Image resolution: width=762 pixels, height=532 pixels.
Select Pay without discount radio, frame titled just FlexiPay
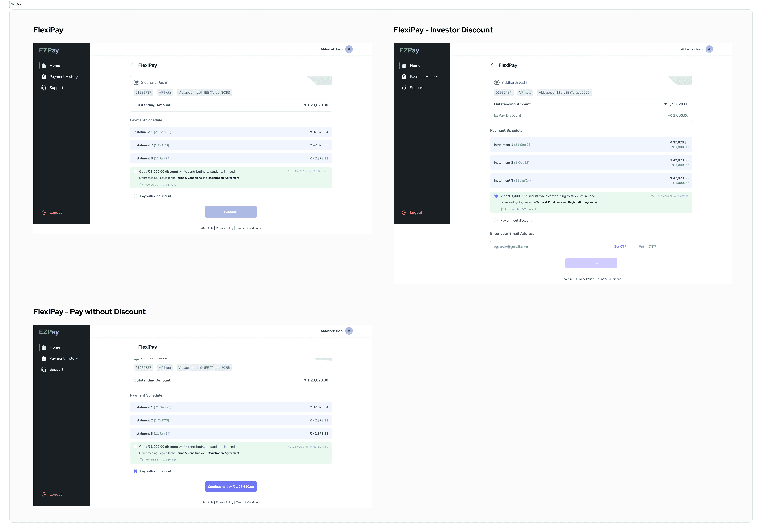(x=135, y=196)
